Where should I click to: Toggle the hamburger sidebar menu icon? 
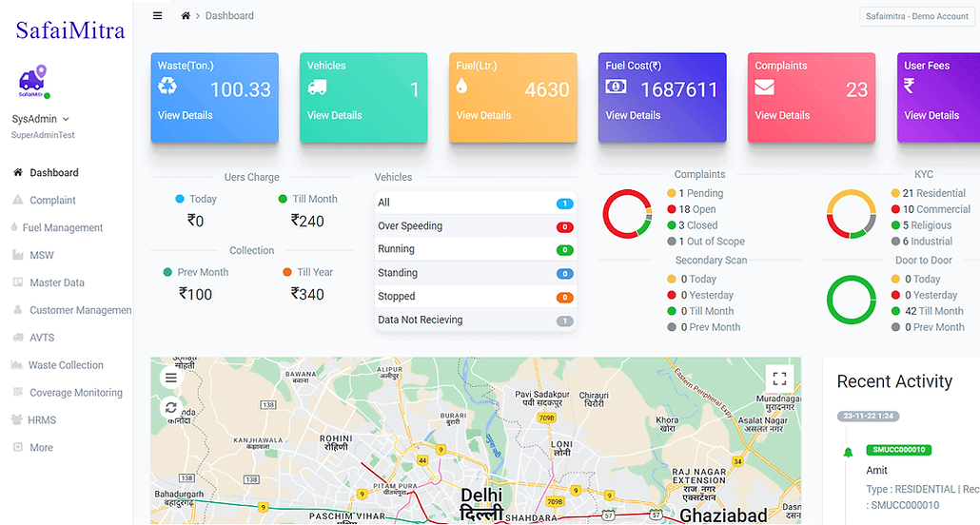tap(158, 15)
